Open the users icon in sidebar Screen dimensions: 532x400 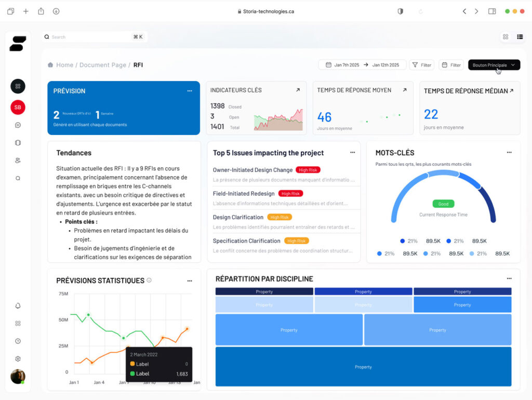point(18,161)
